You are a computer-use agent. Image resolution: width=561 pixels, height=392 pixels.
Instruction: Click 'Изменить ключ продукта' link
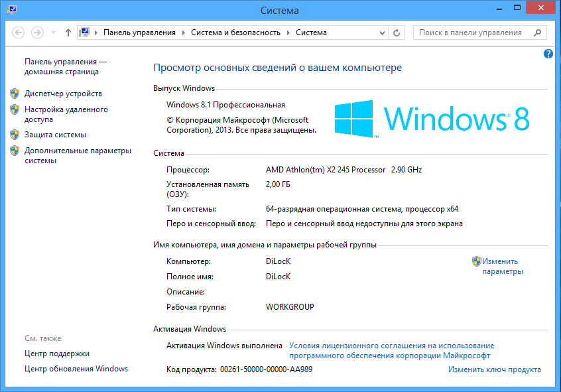pyautogui.click(x=495, y=369)
